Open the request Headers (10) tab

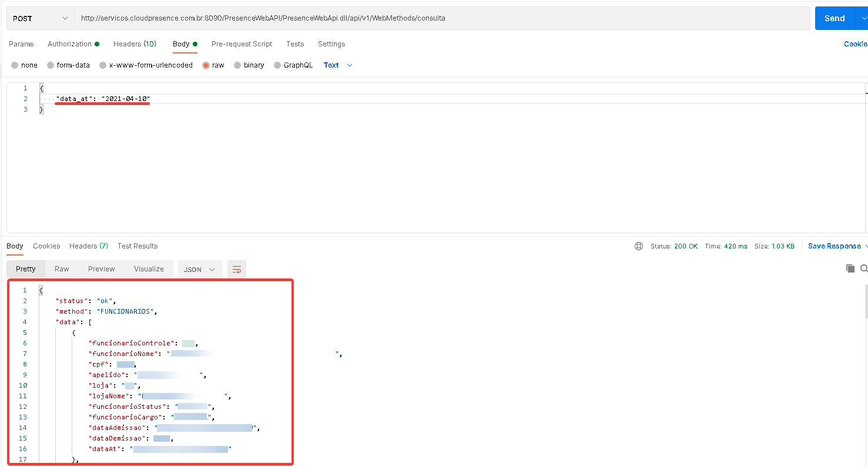point(135,44)
